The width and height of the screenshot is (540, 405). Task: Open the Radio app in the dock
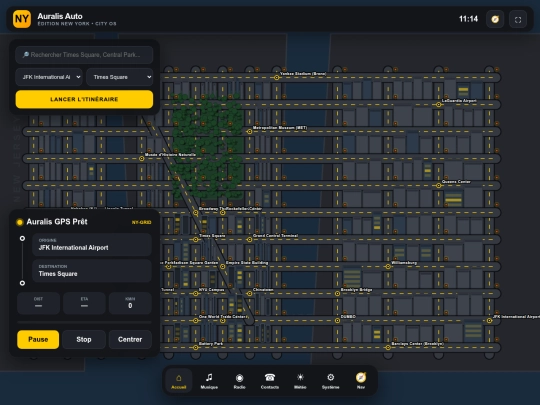pos(239,381)
